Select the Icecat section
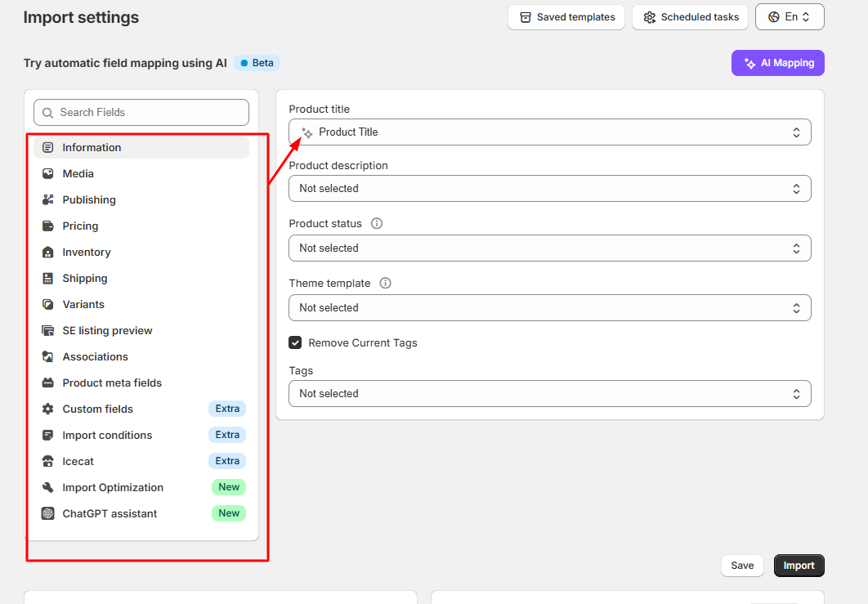The width and height of the screenshot is (868, 604). tap(141, 461)
